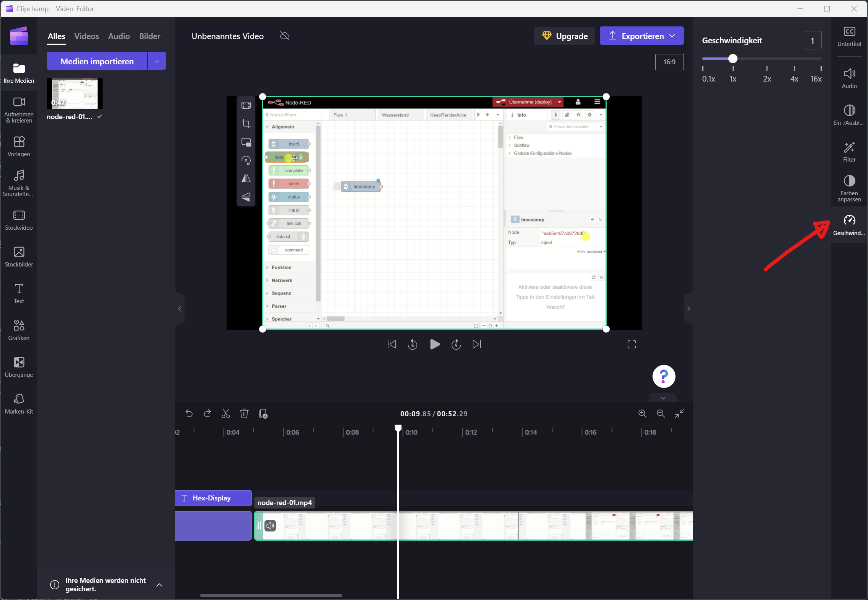The image size is (868, 600).
Task: Skip to start of video
Action: coord(392,344)
